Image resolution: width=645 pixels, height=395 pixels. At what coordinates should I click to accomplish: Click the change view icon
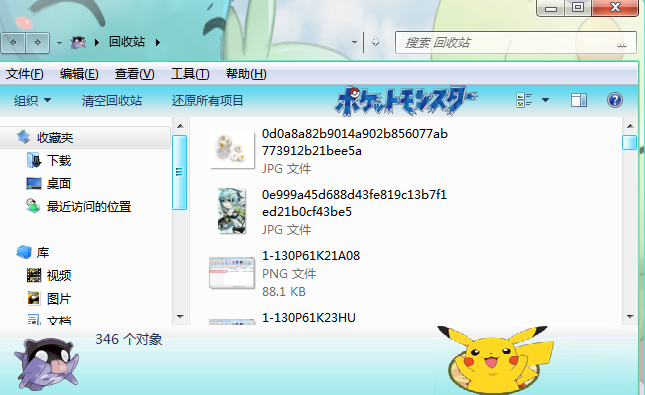pyautogui.click(x=524, y=100)
